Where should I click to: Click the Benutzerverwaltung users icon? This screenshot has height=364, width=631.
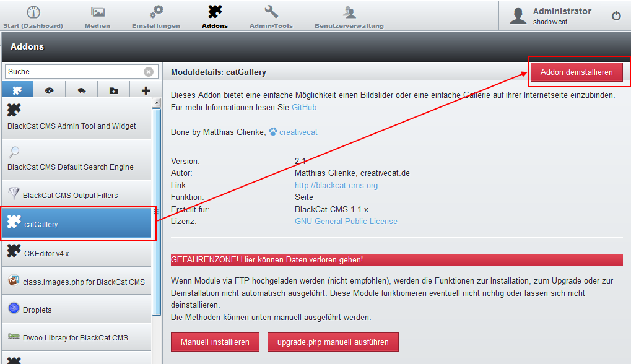[x=349, y=12]
